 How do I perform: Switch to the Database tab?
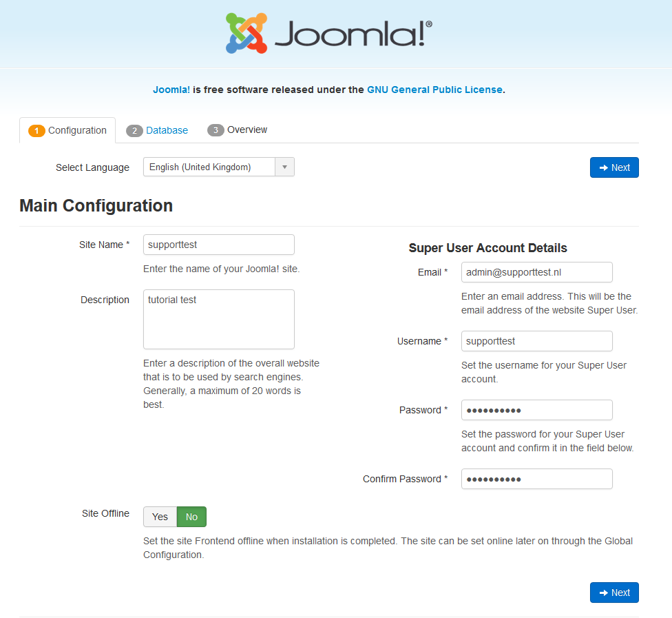167,130
